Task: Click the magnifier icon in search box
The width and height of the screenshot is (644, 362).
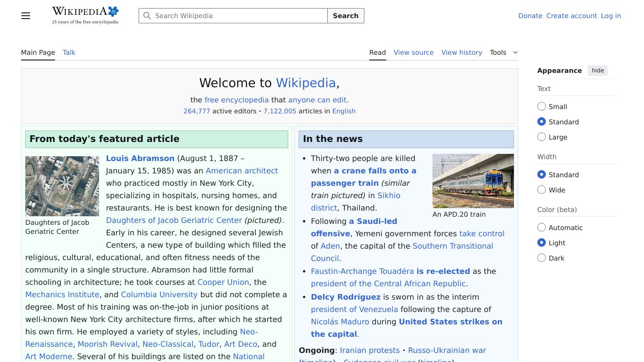Action: [147, 16]
